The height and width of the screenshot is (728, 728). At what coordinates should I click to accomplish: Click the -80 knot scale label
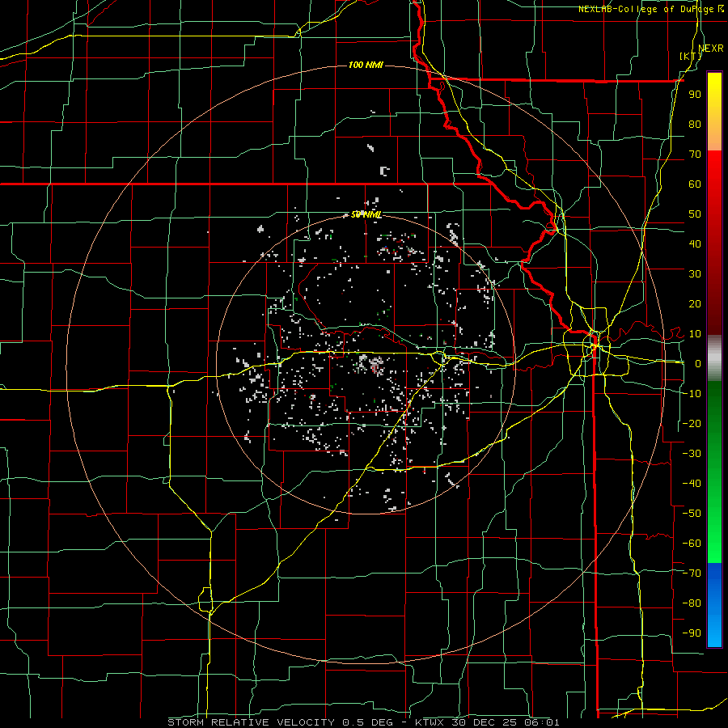[x=692, y=603]
